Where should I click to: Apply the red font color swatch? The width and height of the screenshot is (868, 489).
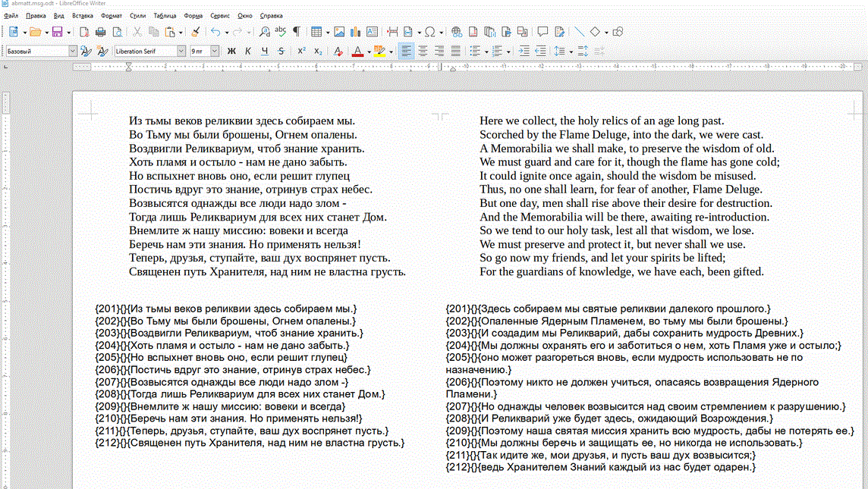click(x=357, y=52)
